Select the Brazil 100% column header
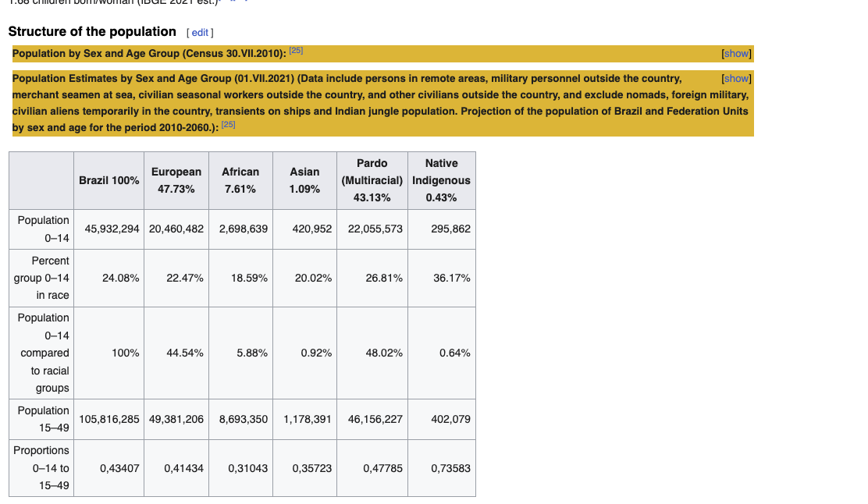This screenshot has width=868, height=504. (109, 181)
